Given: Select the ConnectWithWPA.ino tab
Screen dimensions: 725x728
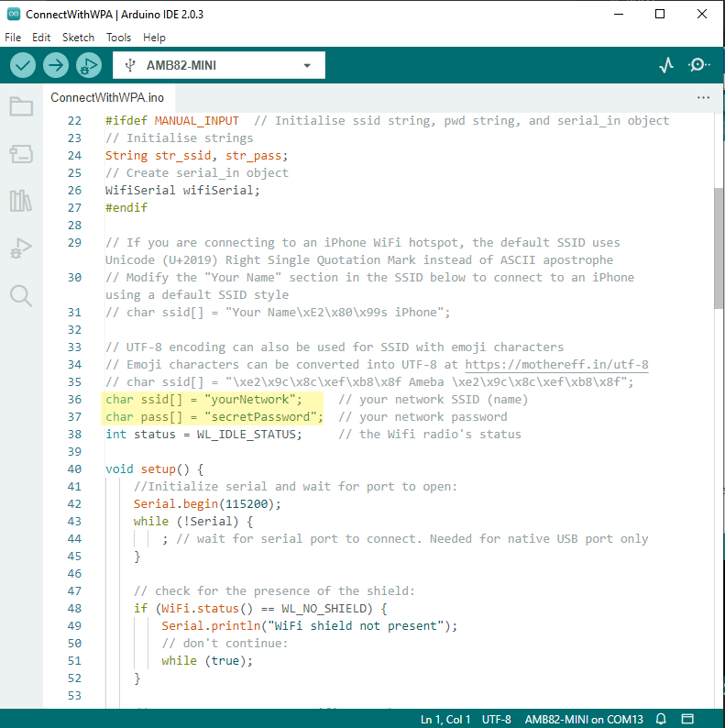Looking at the screenshot, I should [x=107, y=97].
